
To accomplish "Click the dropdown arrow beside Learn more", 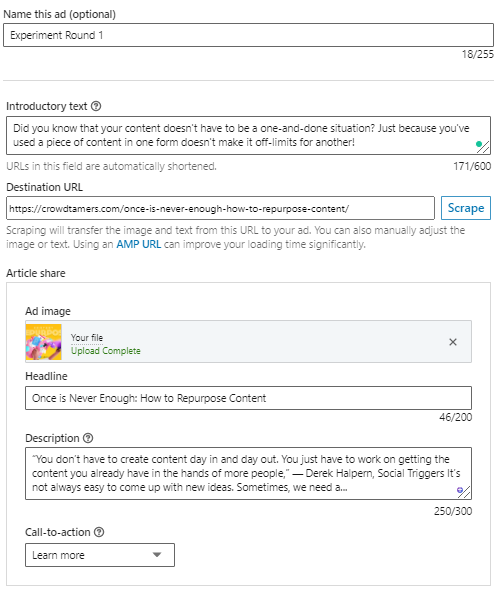I will tap(157, 555).
